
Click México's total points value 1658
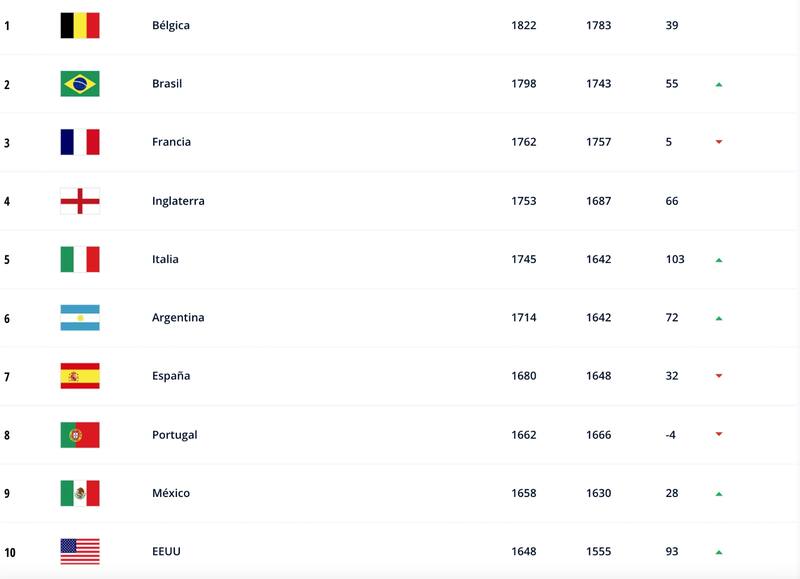click(524, 493)
